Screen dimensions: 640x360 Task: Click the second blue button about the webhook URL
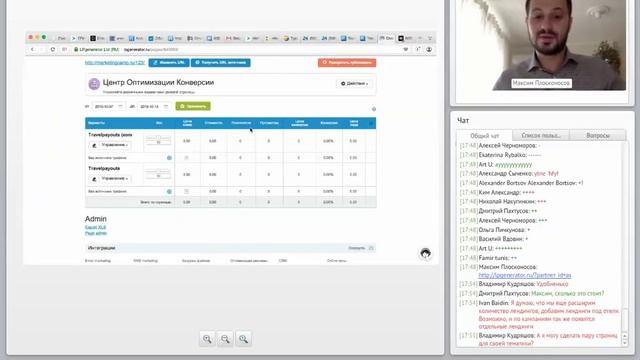pyautogui.click(x=221, y=62)
